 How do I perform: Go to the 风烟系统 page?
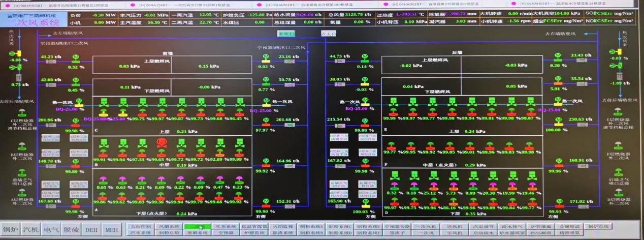(x=168, y=226)
